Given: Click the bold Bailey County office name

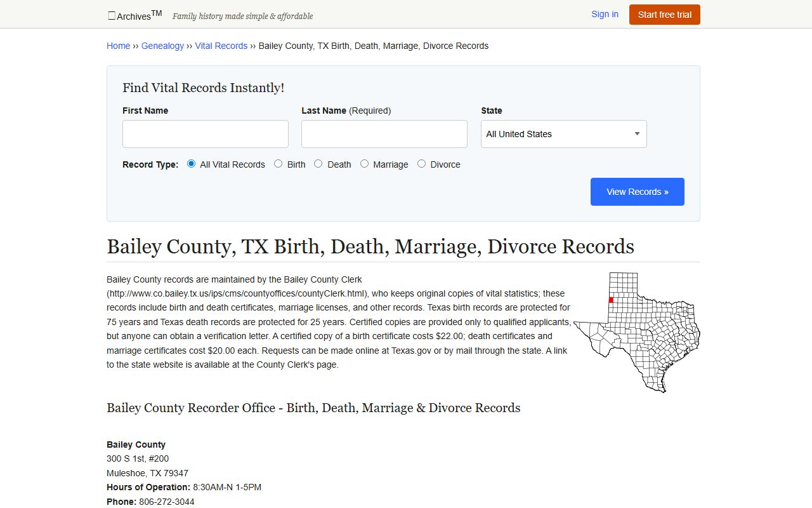Looking at the screenshot, I should (136, 444).
